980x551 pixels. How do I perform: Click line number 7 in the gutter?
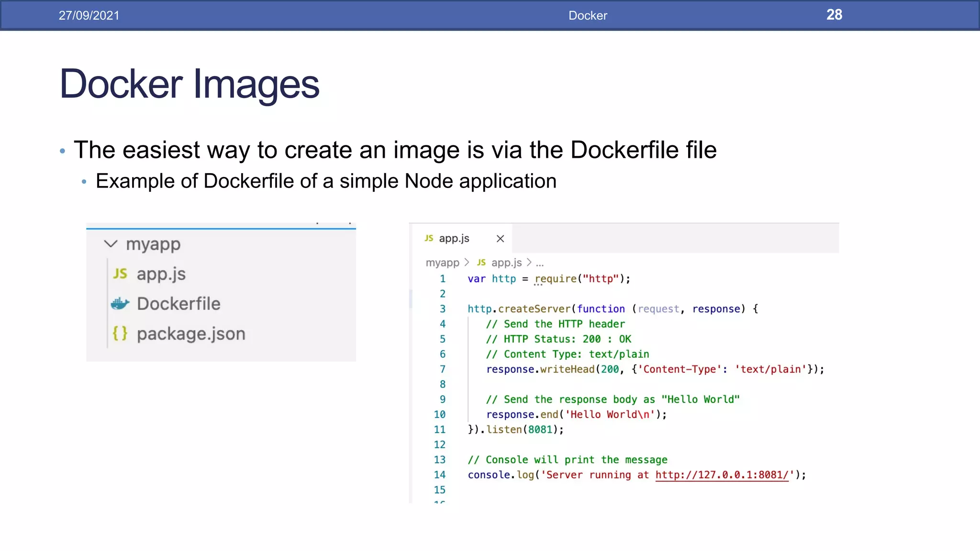tap(443, 369)
